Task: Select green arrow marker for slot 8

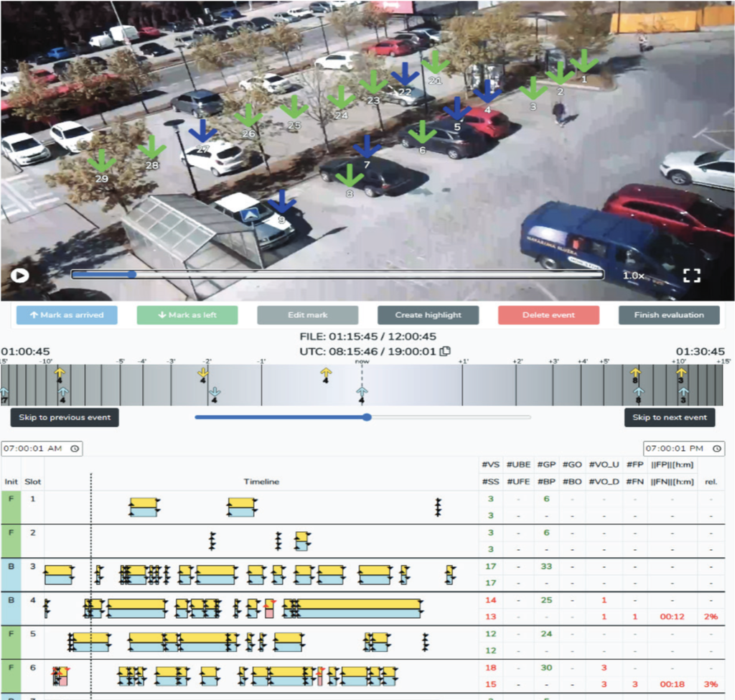Action: [350, 175]
